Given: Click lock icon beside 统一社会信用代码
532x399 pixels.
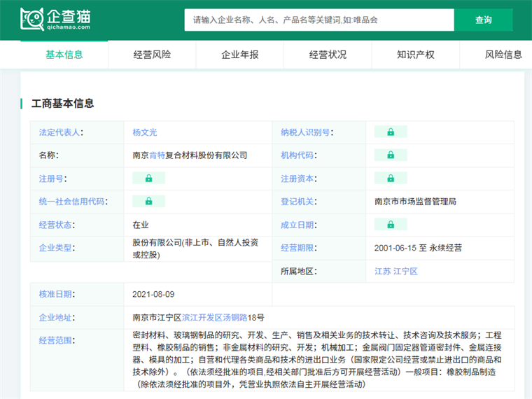Looking at the screenshot, I should 148,201.
